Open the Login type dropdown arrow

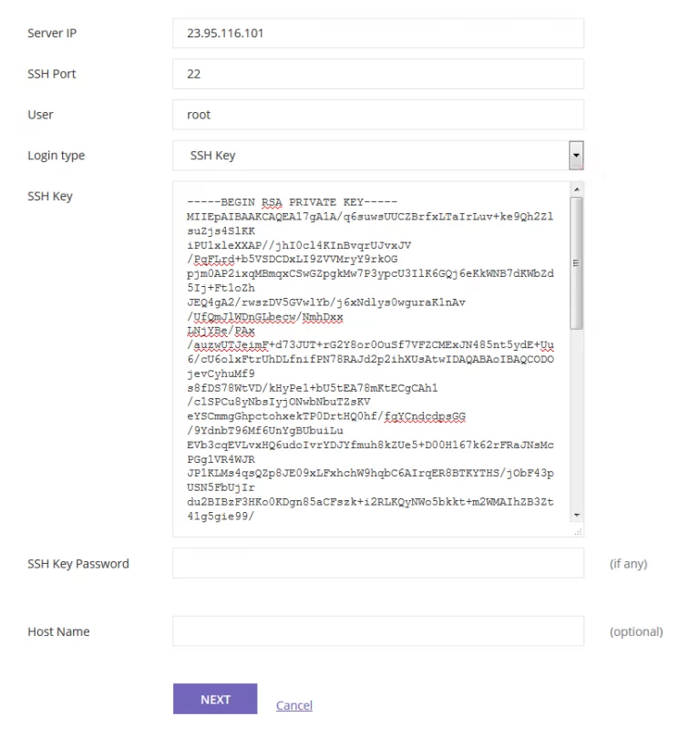click(x=576, y=156)
